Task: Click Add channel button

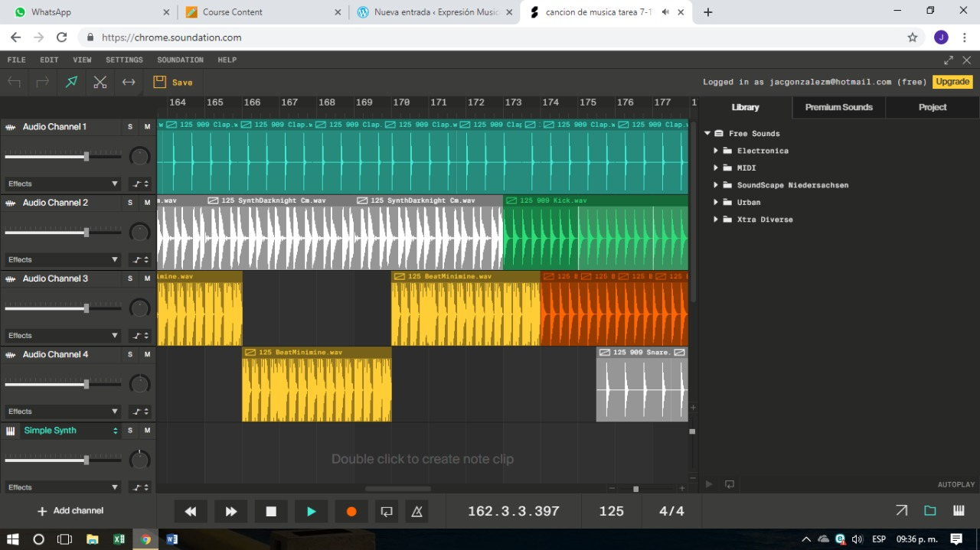Action: click(x=70, y=511)
